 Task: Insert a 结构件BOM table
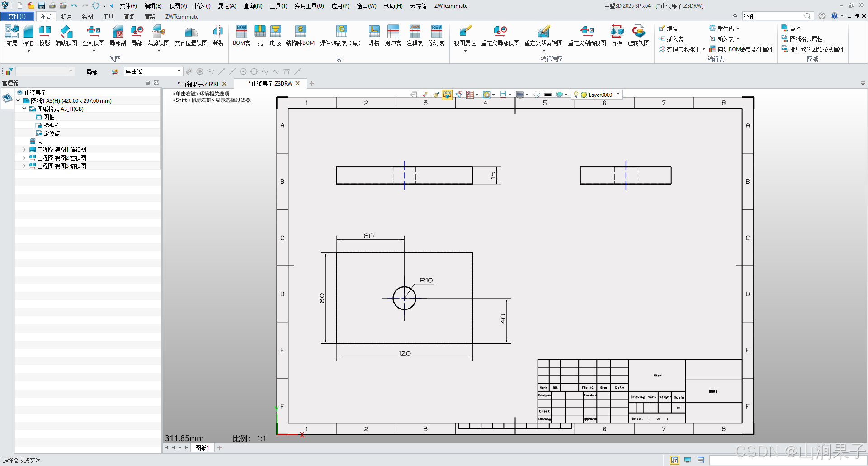pyautogui.click(x=300, y=35)
